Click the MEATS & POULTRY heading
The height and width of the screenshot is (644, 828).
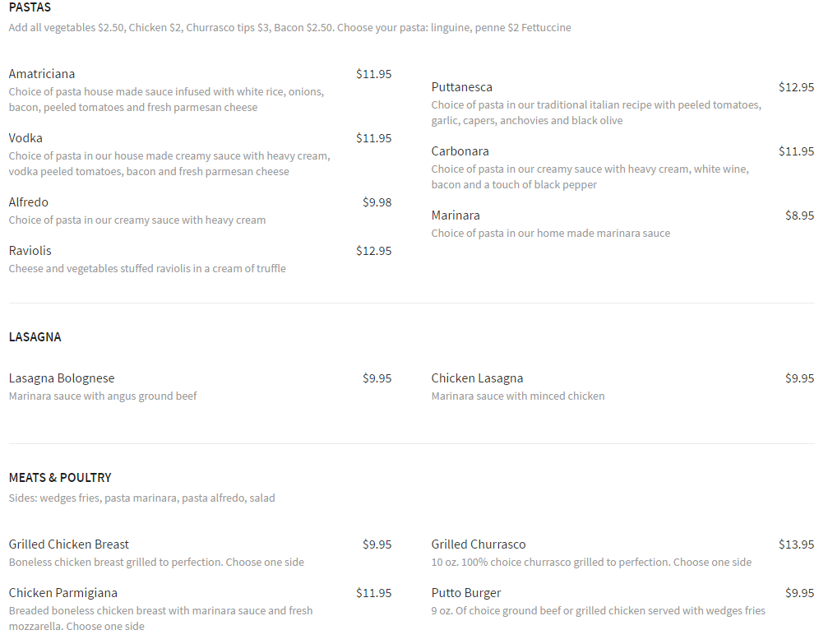(60, 478)
